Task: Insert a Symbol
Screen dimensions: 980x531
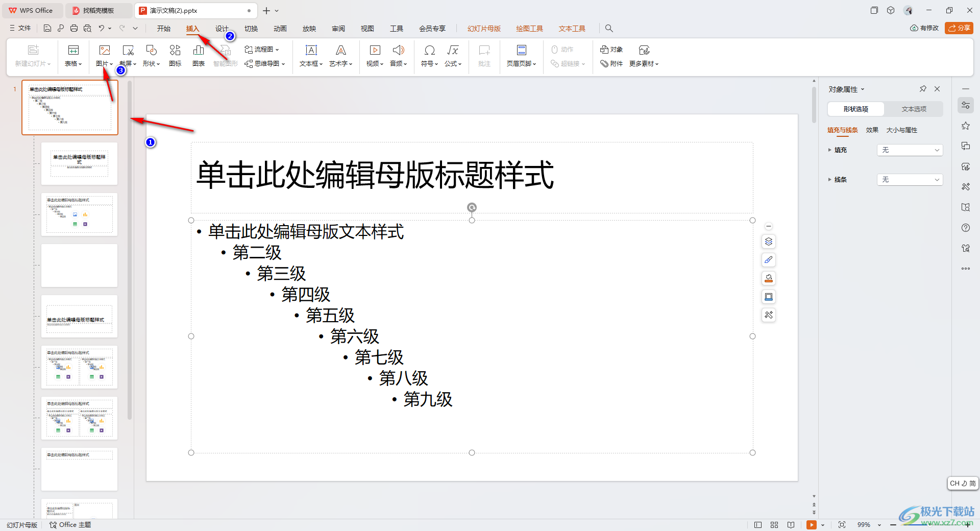Action: 429,56
